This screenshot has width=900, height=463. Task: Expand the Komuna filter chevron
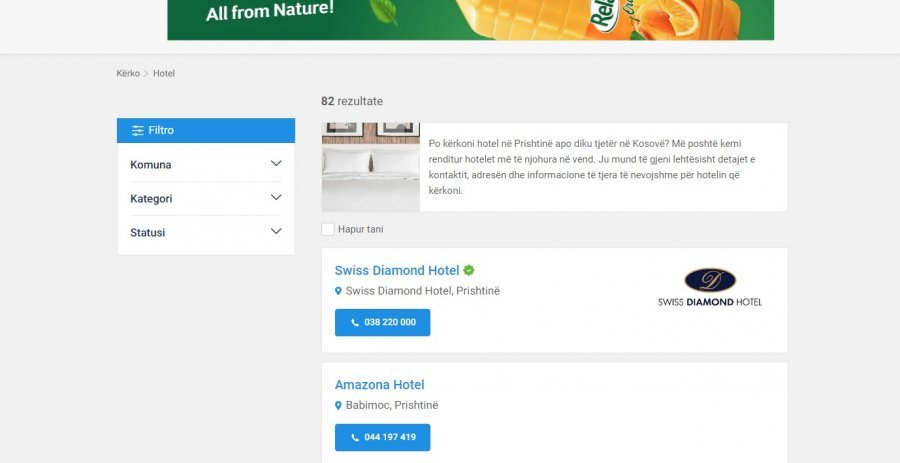click(276, 164)
